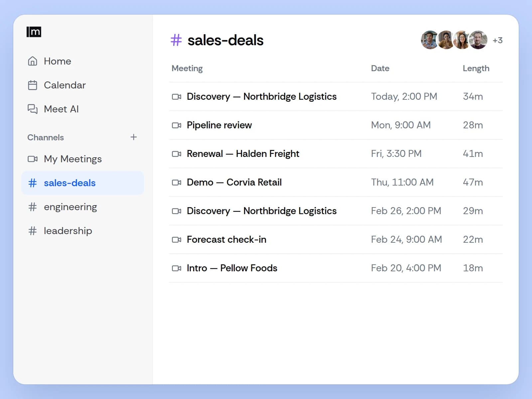Click the date Thu, 11:00 AM
The width and height of the screenshot is (532, 399).
[402, 182]
